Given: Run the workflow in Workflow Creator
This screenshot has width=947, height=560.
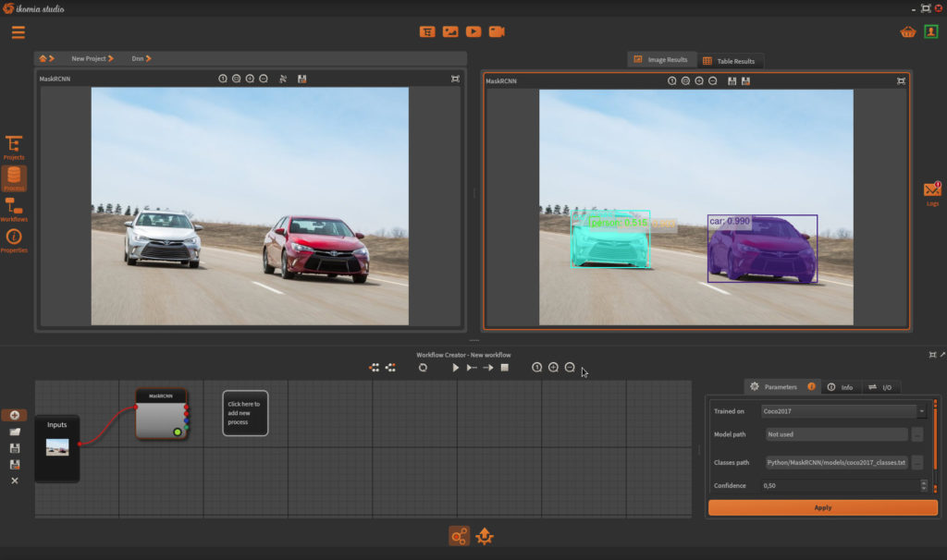Looking at the screenshot, I should 455,367.
